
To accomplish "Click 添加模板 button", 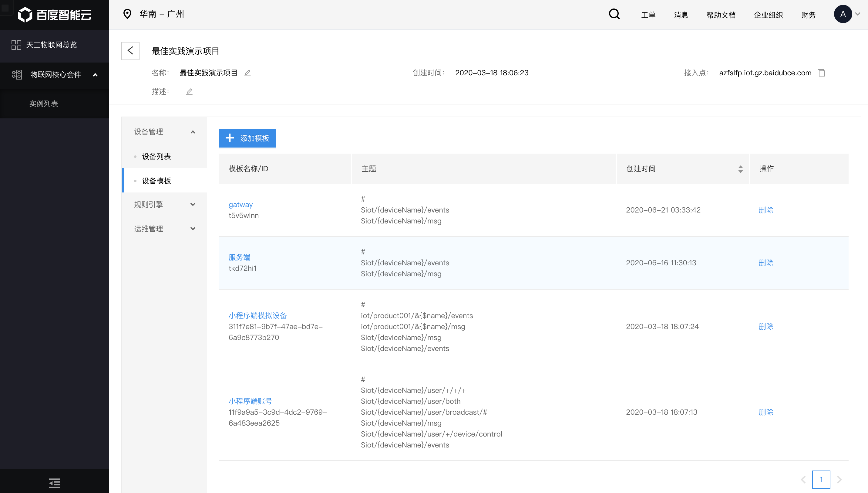I will click(247, 138).
